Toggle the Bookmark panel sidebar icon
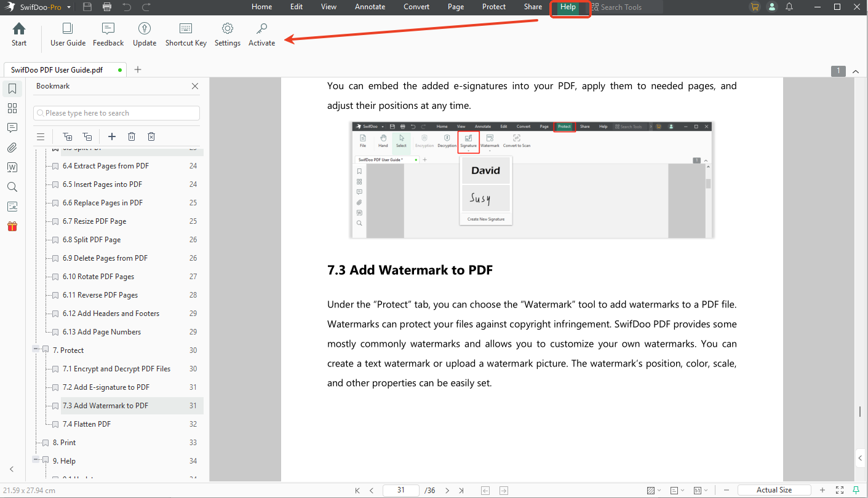868x498 pixels. tap(12, 89)
